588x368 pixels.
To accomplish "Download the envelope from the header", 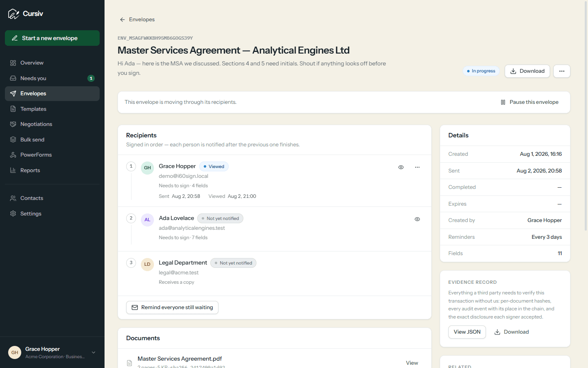I will pos(527,71).
